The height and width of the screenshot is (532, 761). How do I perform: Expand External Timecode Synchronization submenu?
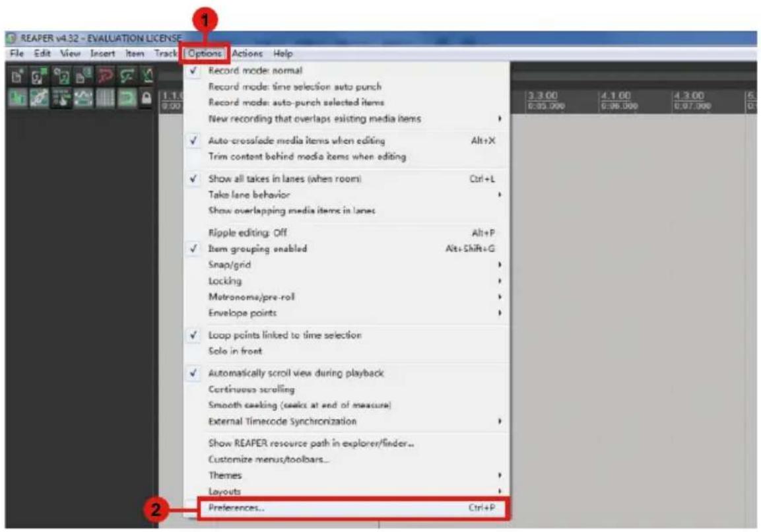tap(347, 421)
